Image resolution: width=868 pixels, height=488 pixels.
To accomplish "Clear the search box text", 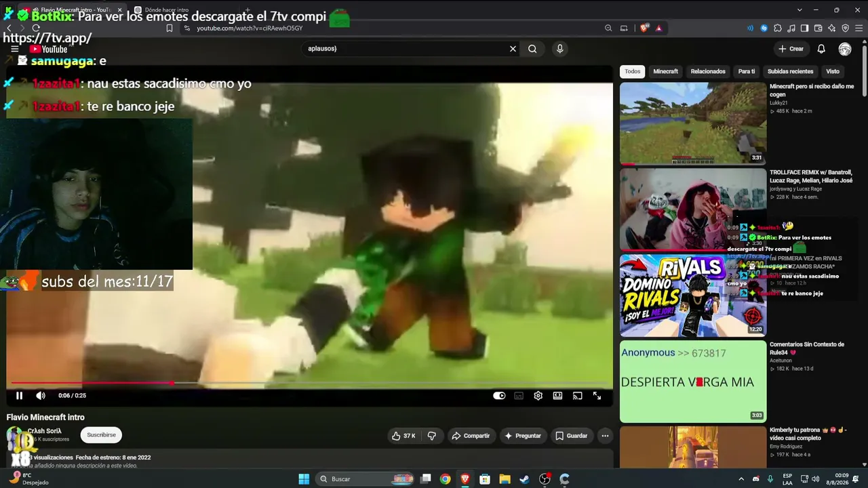I will coord(513,49).
